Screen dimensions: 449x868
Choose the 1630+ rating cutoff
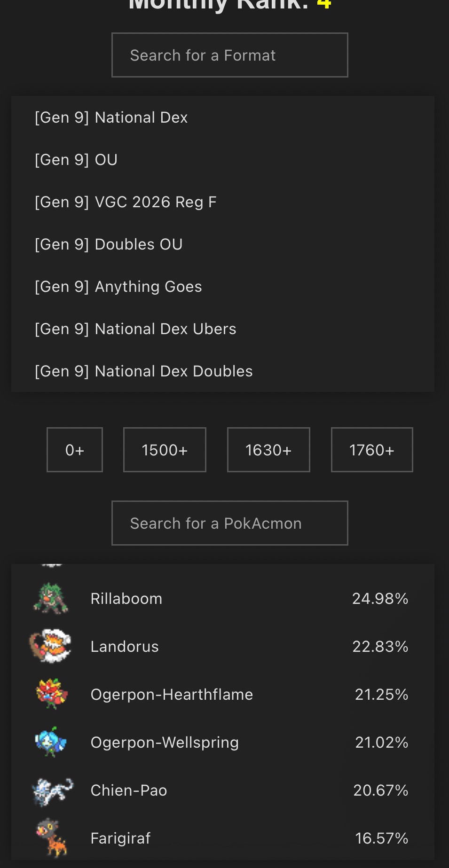pos(268,450)
